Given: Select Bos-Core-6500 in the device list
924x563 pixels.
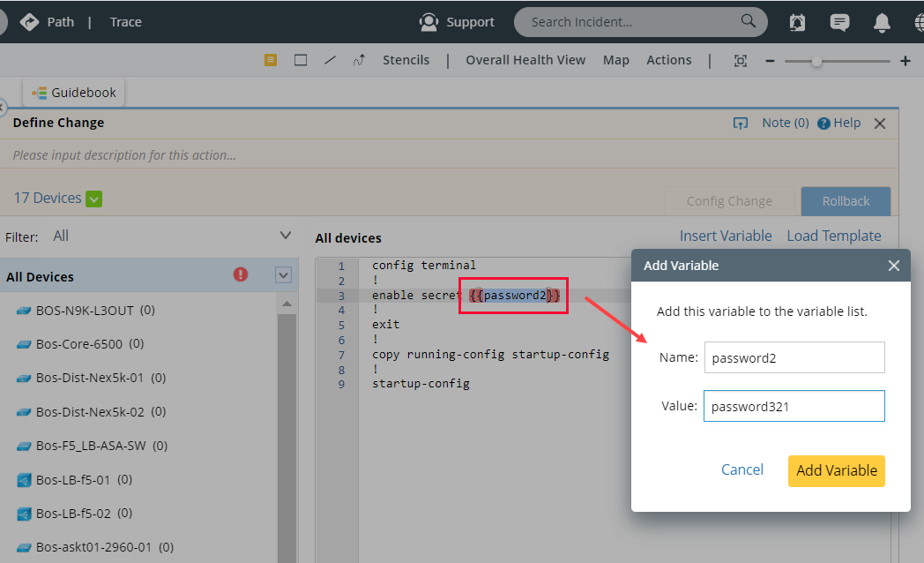Looking at the screenshot, I should (78, 343).
